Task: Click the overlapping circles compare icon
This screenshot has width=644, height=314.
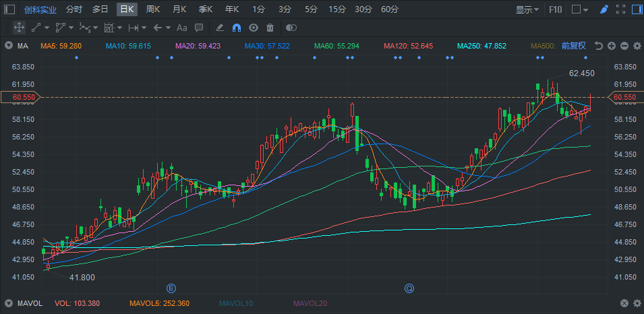Action: click(291, 28)
